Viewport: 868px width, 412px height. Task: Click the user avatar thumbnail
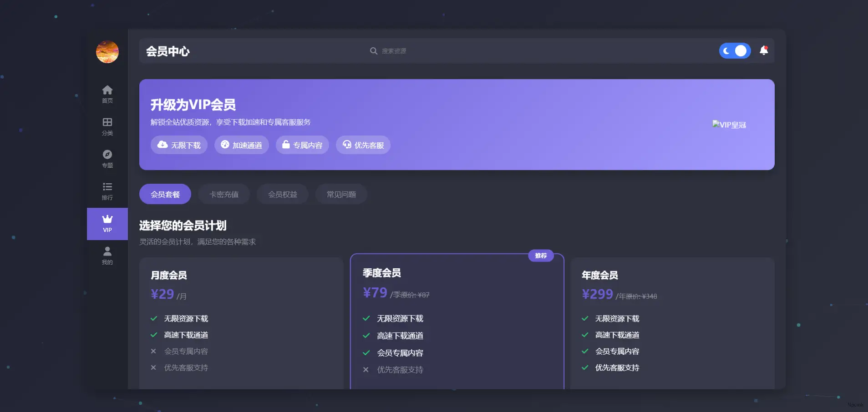point(107,52)
